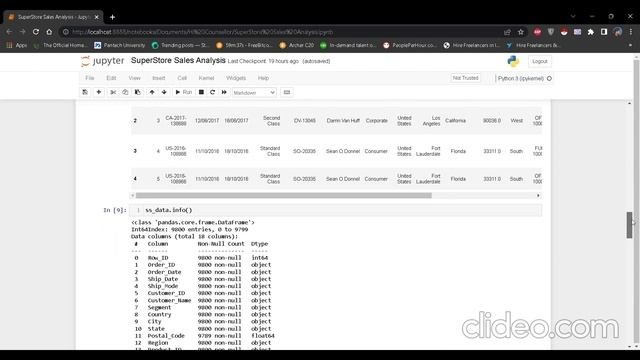Open the Trending posts bookmark

click(x=180, y=45)
